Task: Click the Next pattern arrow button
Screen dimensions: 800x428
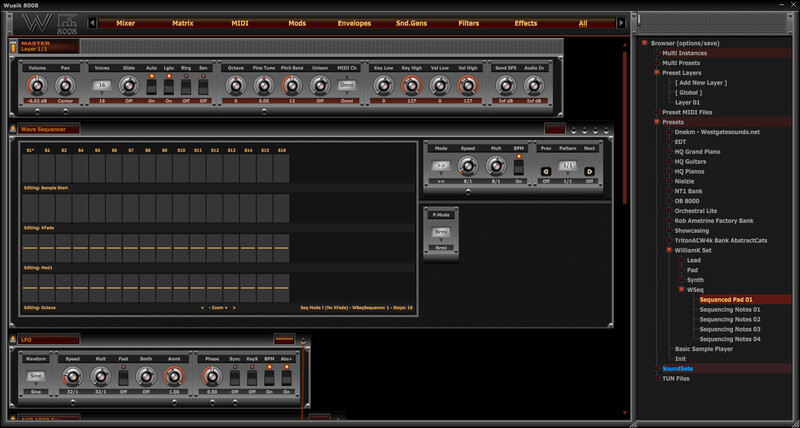Action: [589, 171]
